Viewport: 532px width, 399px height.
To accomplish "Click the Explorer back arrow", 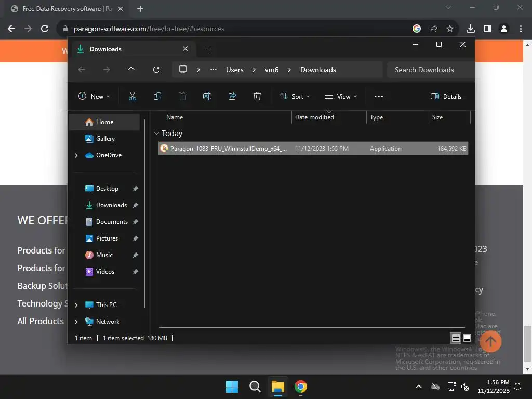I will pyautogui.click(x=82, y=70).
